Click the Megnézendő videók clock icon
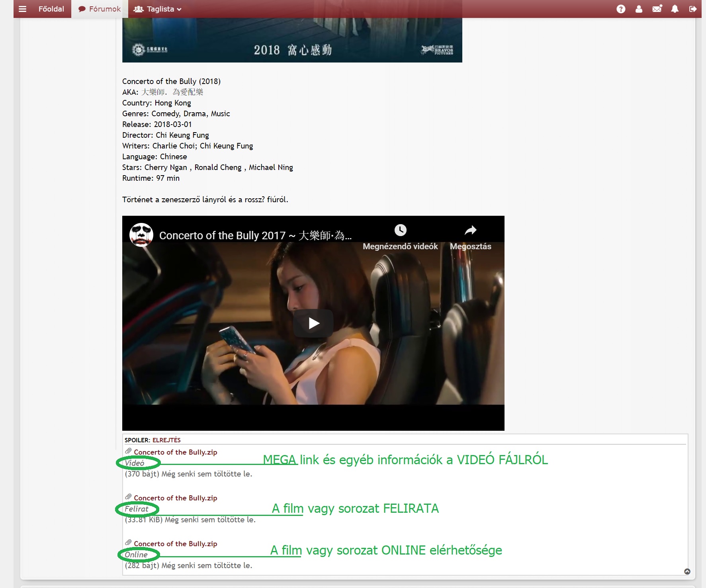The height and width of the screenshot is (588, 706). click(400, 230)
